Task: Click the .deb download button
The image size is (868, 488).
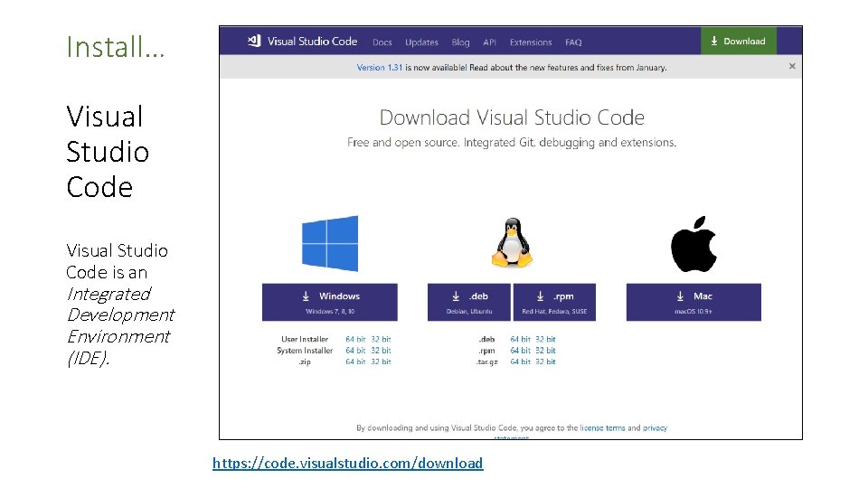Action: pos(469,302)
